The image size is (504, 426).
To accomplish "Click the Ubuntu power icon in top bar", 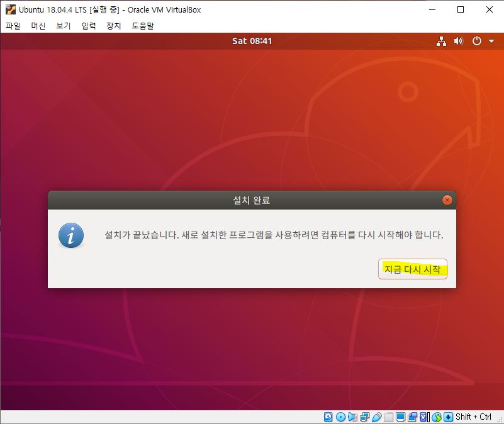I will 477,41.
